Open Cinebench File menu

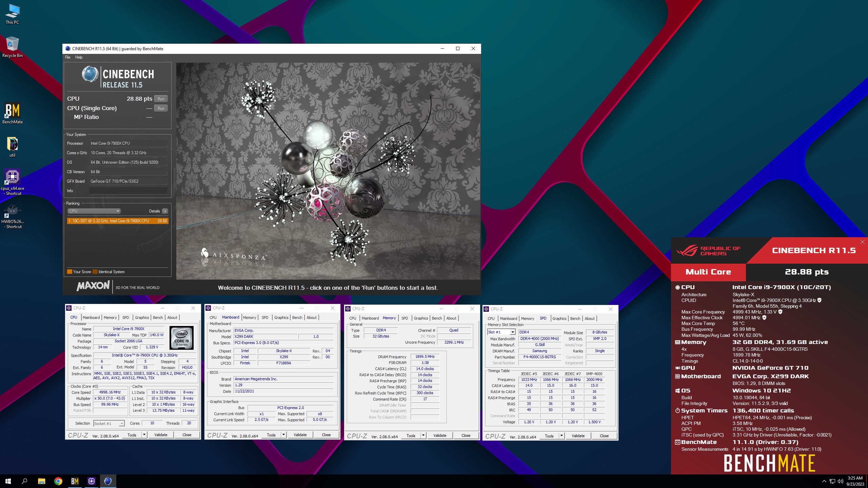click(x=68, y=57)
